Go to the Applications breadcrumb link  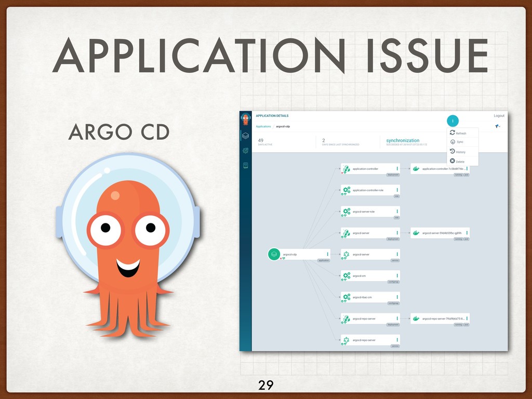(x=263, y=126)
